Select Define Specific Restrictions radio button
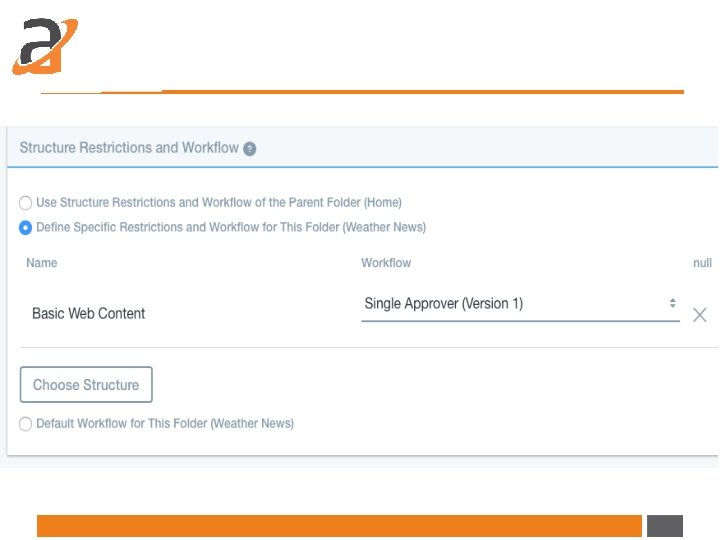Viewport: 720px width, 540px height. (26, 227)
